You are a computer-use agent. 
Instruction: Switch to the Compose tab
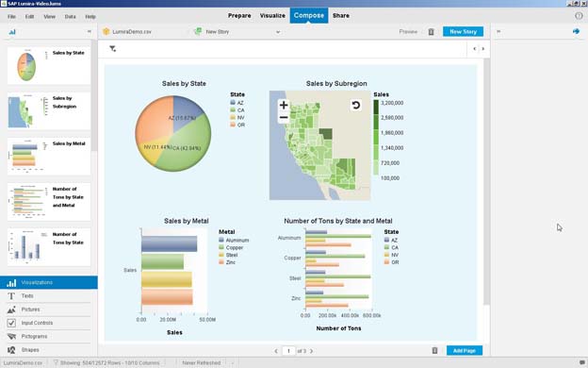[x=309, y=15]
